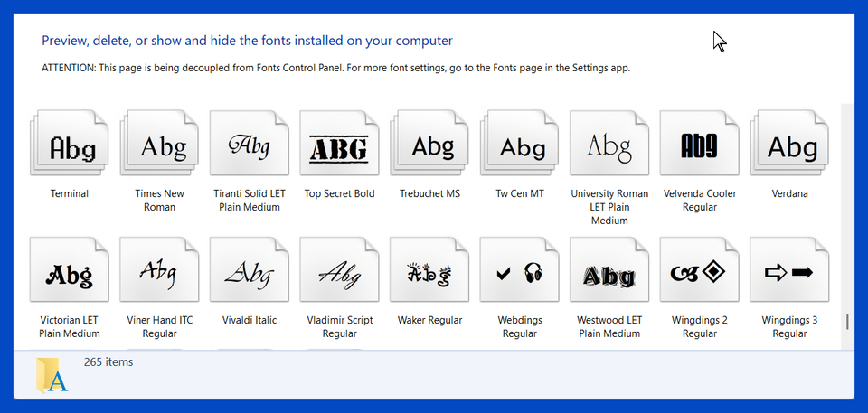Select the Wingdings 3 Regular font
This screenshot has width=868, height=413.
click(789, 272)
